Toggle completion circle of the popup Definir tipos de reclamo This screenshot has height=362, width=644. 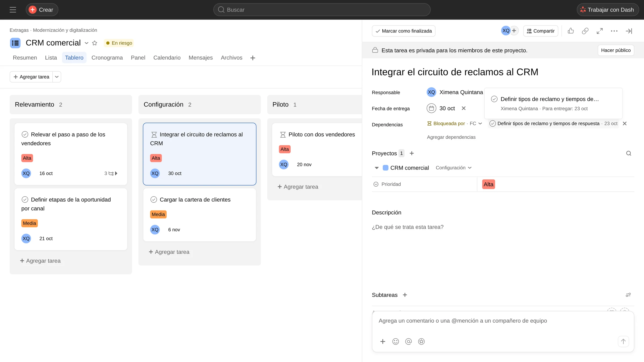(x=494, y=99)
